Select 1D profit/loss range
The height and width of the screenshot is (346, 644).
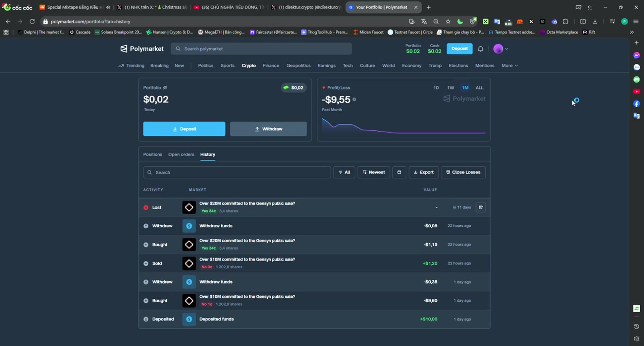[436, 88]
